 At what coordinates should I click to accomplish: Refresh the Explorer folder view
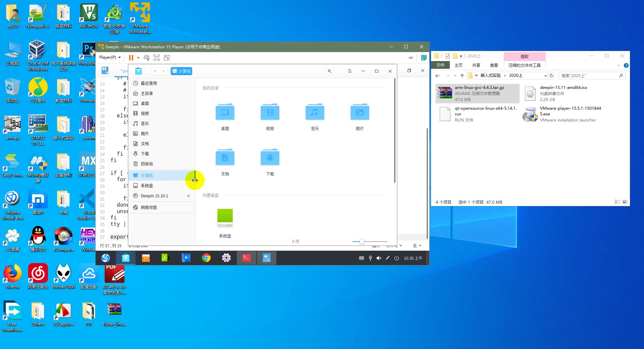pyautogui.click(x=551, y=76)
